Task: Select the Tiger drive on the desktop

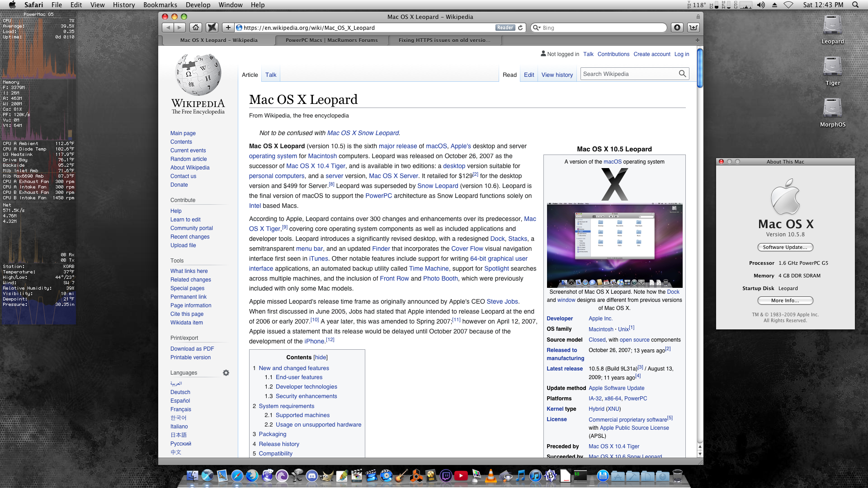Action: coord(832,71)
